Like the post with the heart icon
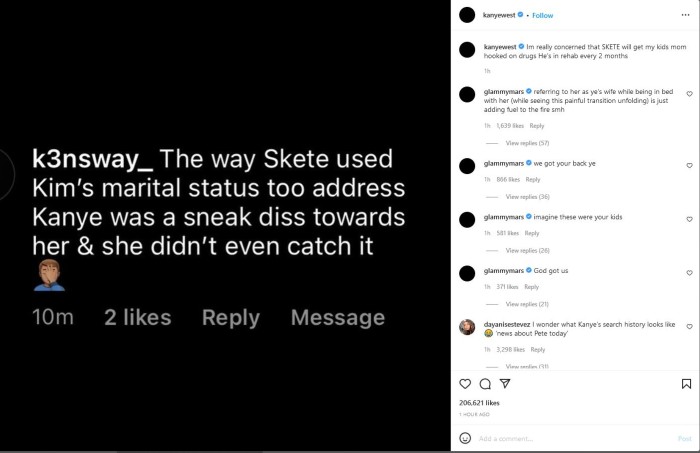Image resolution: width=700 pixels, height=453 pixels. point(465,384)
